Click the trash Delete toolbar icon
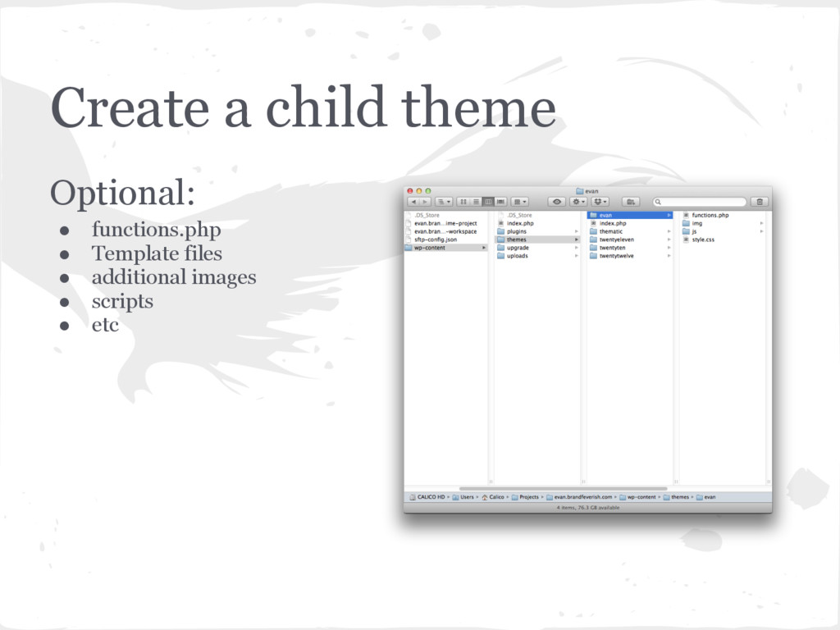 [760, 202]
